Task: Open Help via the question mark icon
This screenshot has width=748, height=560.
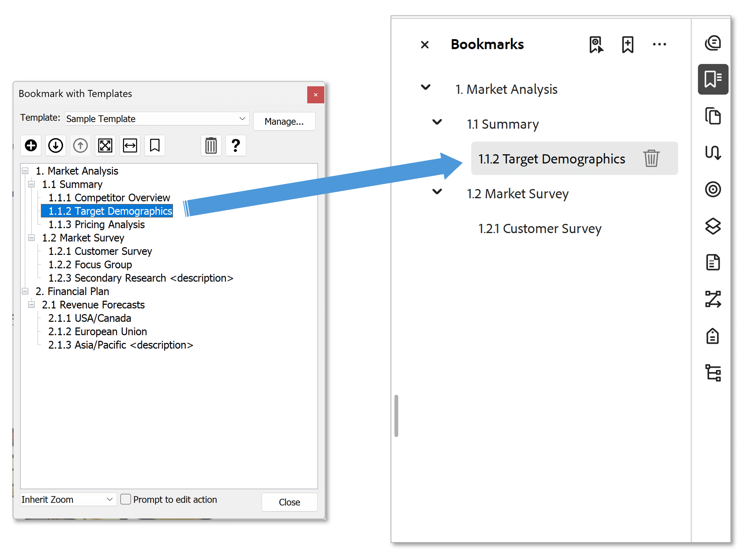Action: pos(236,145)
